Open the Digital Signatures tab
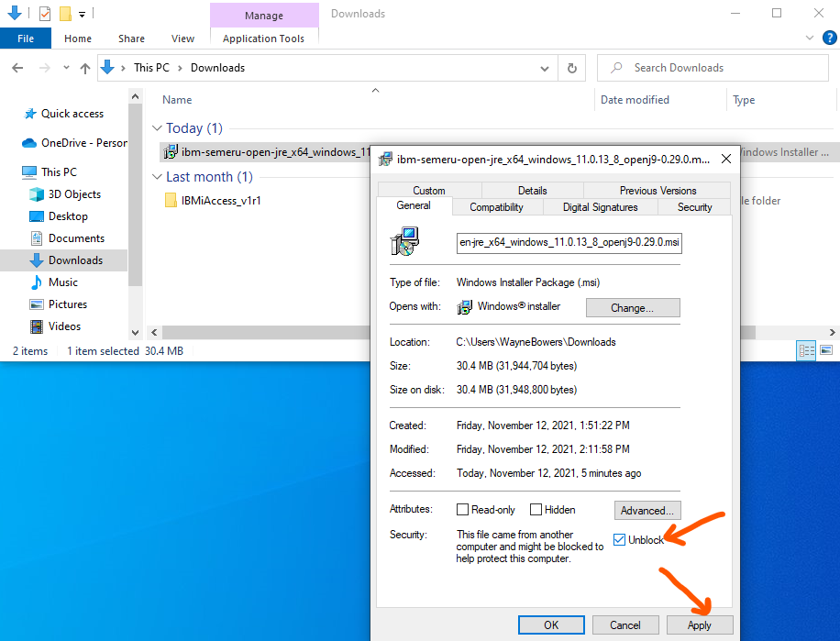 pos(600,207)
